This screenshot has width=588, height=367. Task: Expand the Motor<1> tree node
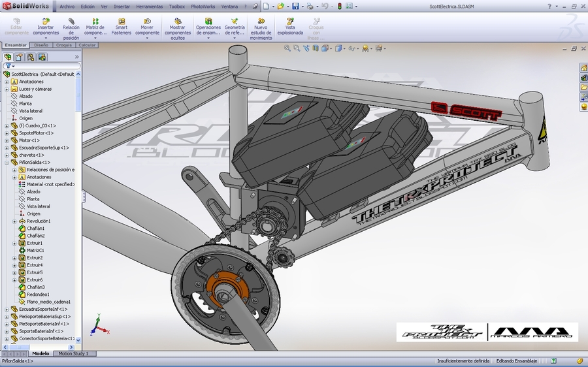7,140
